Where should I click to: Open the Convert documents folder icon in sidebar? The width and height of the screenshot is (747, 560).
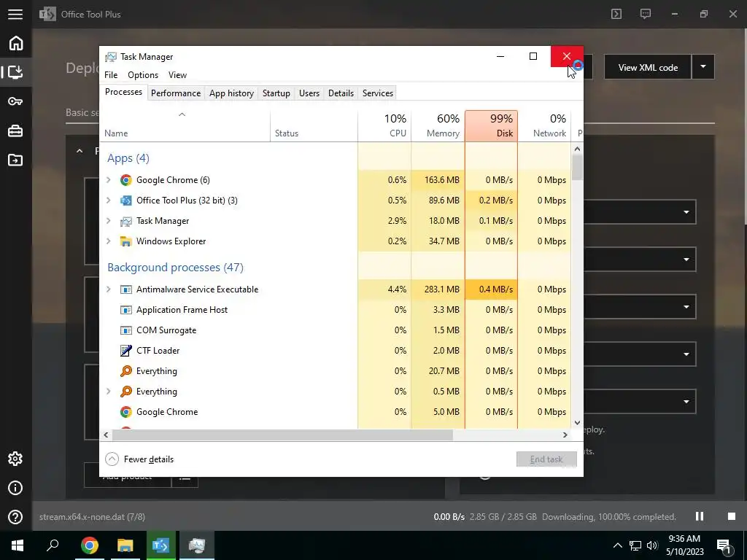[15, 160]
